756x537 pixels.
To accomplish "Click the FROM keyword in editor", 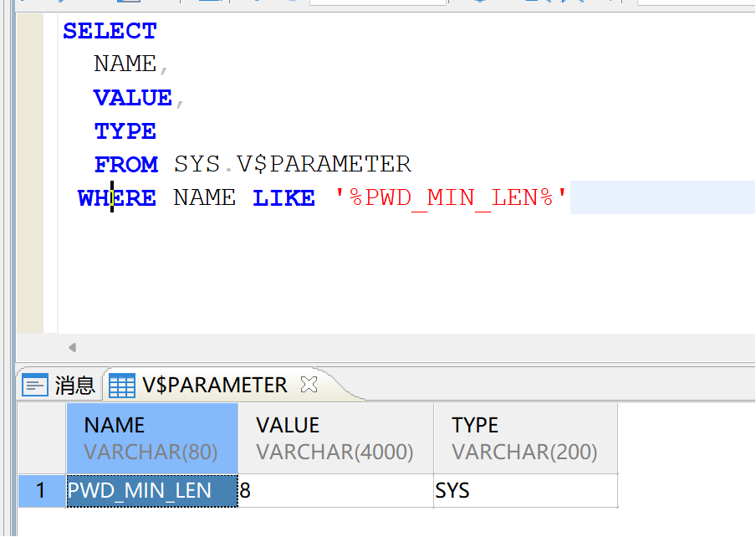I will pyautogui.click(x=125, y=165).
